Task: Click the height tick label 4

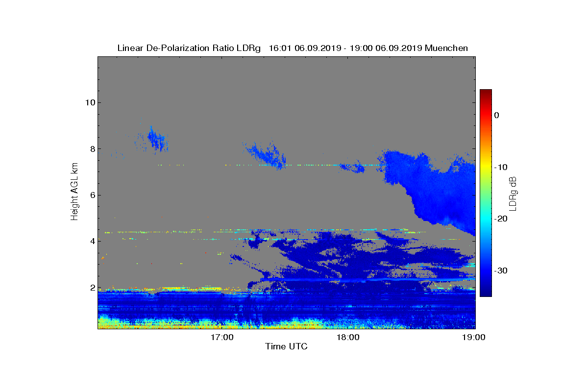Action: pyautogui.click(x=92, y=242)
